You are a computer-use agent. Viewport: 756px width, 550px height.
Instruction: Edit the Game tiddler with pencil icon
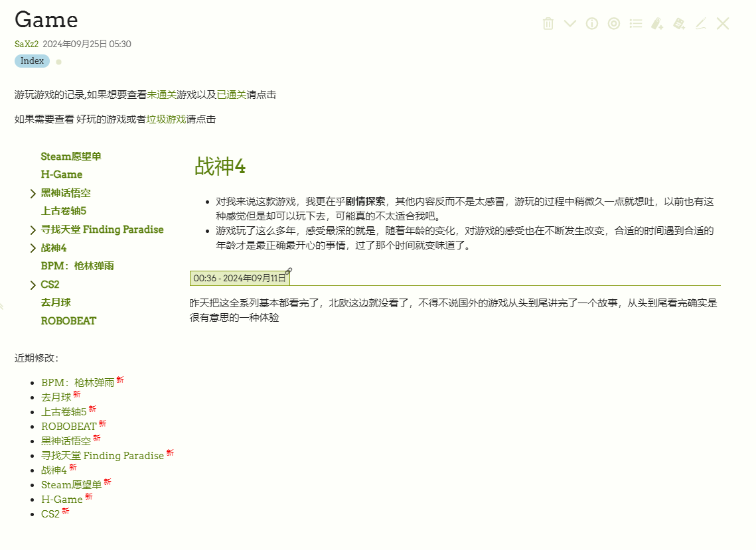[x=701, y=23]
